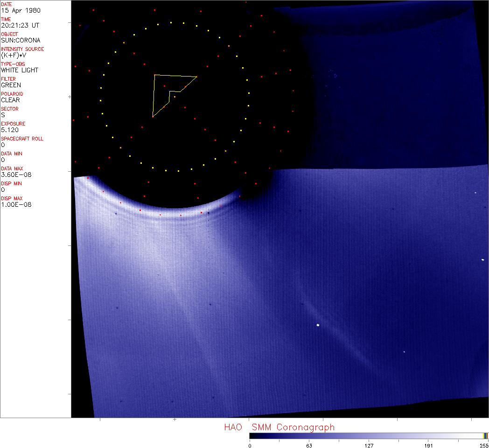Click the brightest white star in the corona

(318, 325)
